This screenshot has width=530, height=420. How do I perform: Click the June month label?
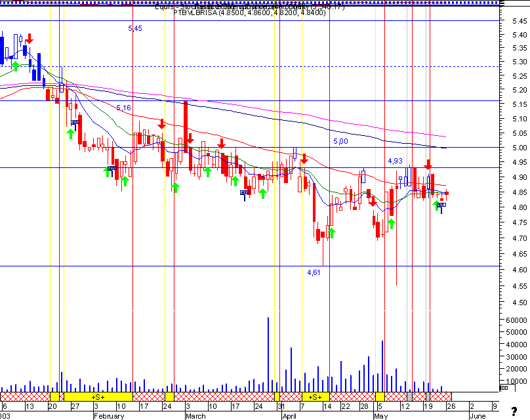[x=478, y=416]
